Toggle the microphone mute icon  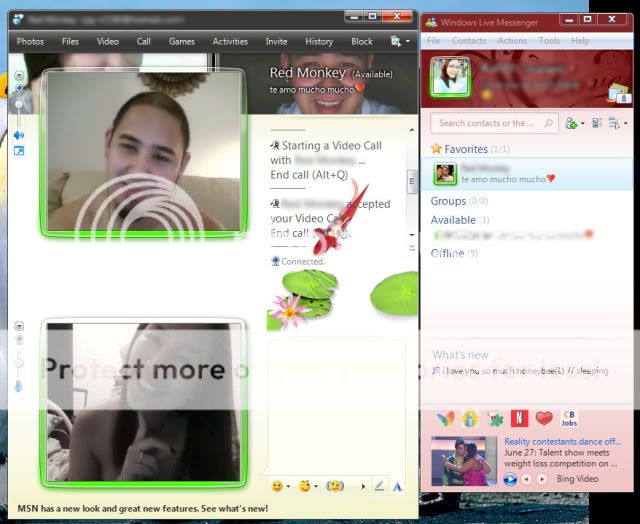18,386
